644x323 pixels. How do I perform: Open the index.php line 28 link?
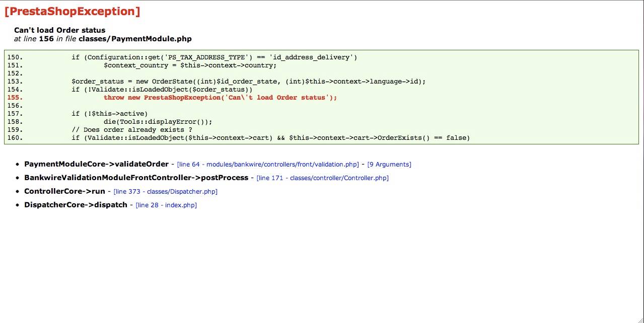pyautogui.click(x=166, y=205)
